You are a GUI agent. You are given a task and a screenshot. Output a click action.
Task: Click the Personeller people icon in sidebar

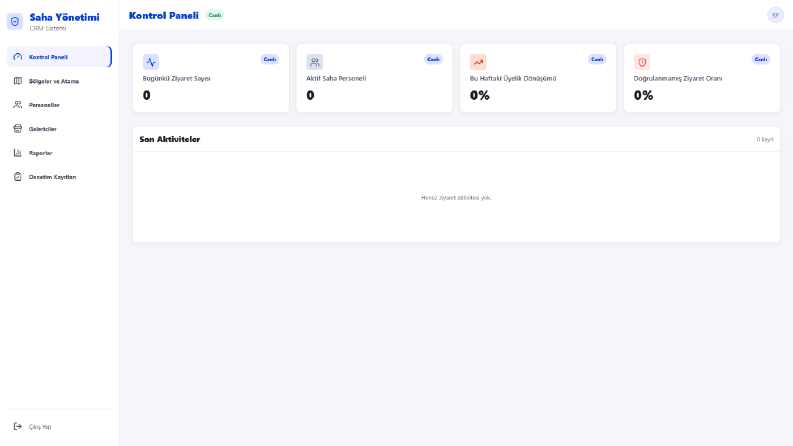coord(18,105)
